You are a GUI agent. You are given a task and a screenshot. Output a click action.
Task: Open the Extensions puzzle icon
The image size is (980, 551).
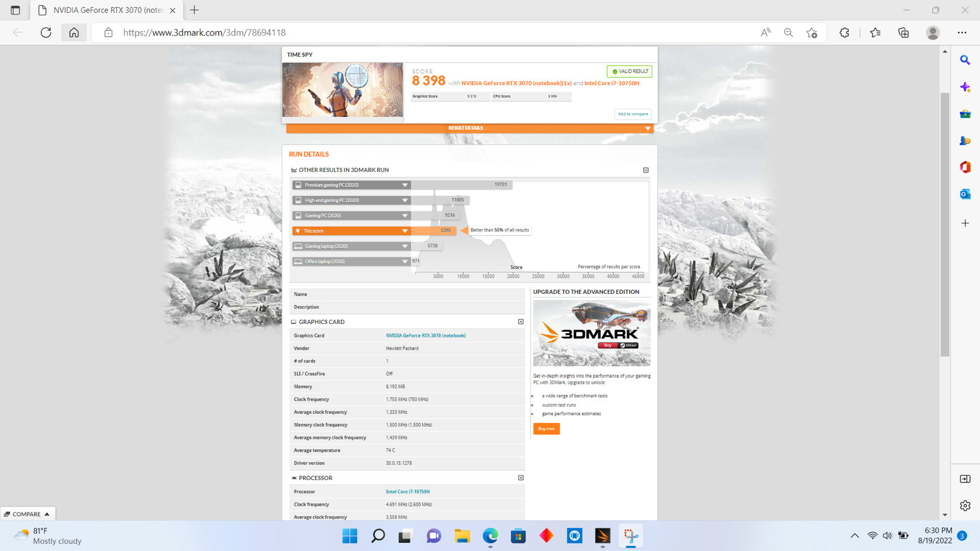[x=845, y=32]
